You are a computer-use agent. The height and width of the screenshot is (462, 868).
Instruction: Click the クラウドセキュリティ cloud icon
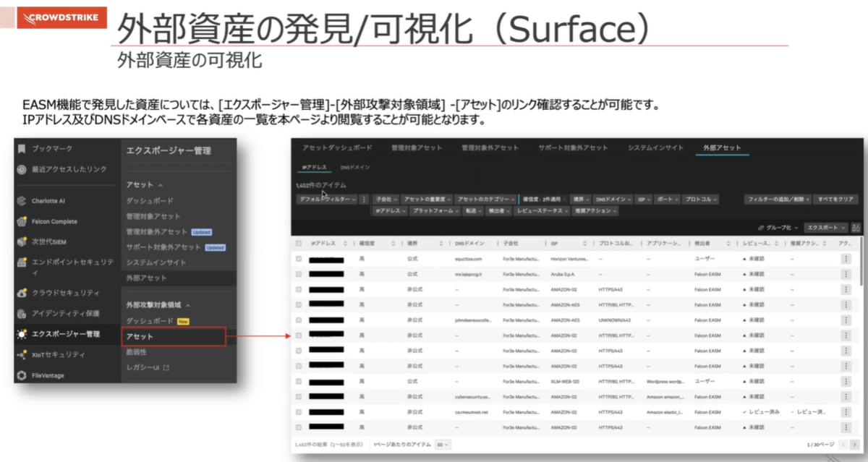coord(22,293)
